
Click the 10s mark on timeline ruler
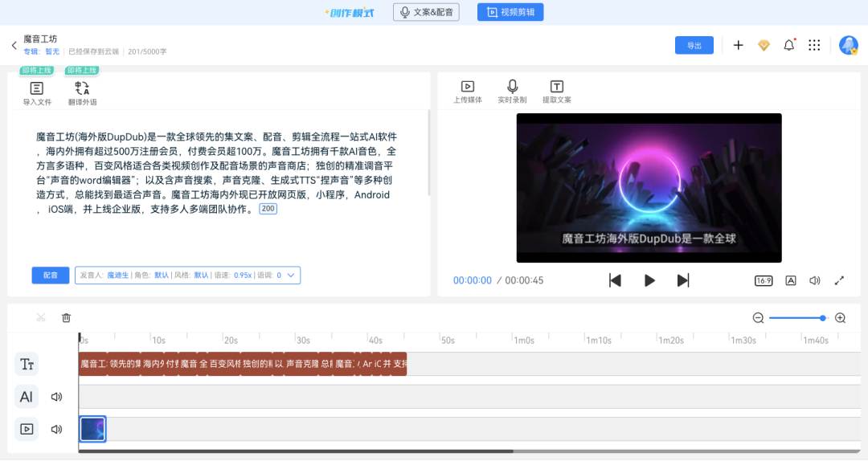[x=158, y=341]
